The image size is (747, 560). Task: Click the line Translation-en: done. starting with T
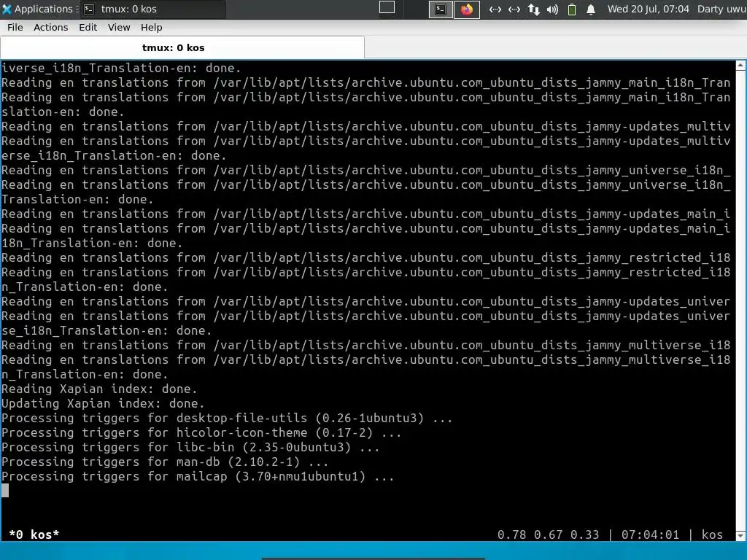[x=77, y=200]
